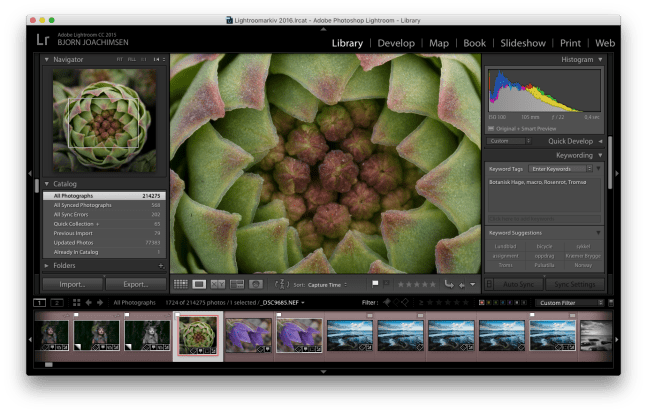Screen dimensions: 647x413
Task: Collapse the Navigator panel
Action: click(x=46, y=60)
